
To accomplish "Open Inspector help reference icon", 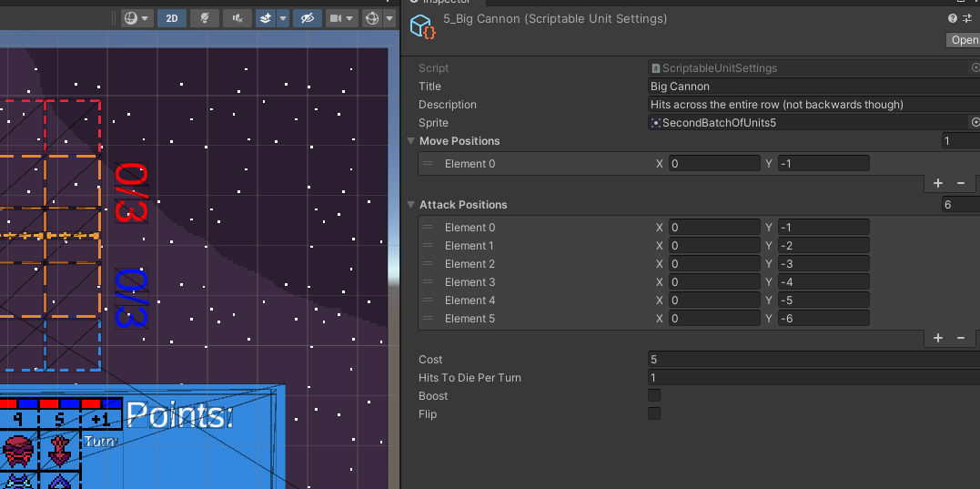I will click(953, 18).
